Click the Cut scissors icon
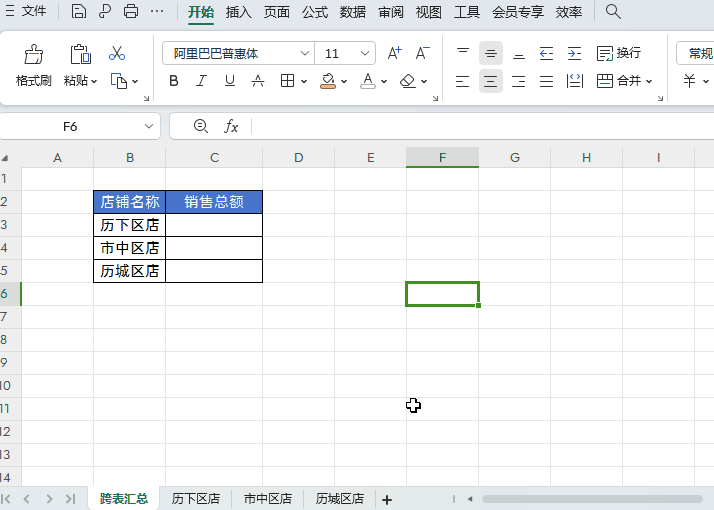The width and height of the screenshot is (714, 510). point(117,53)
